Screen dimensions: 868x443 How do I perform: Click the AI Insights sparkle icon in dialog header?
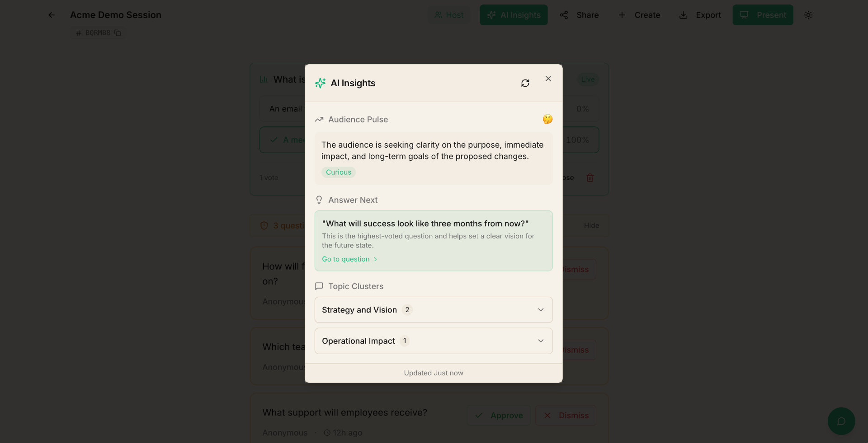pyautogui.click(x=320, y=83)
